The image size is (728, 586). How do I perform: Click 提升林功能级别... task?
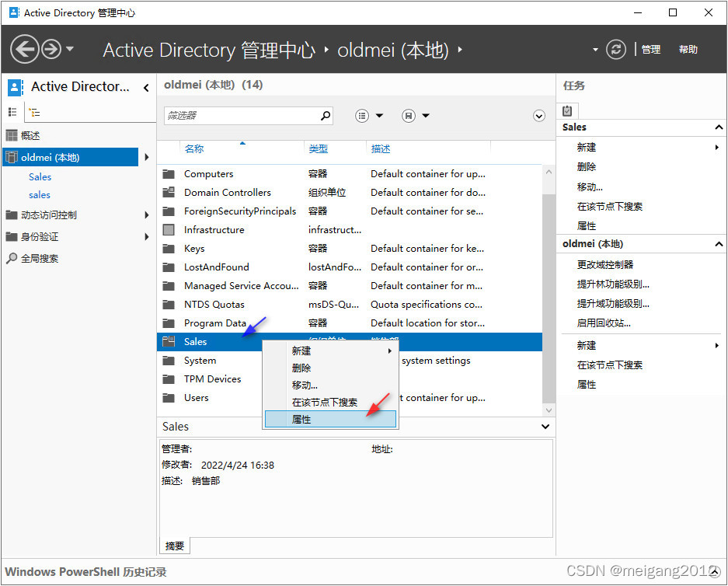(613, 284)
